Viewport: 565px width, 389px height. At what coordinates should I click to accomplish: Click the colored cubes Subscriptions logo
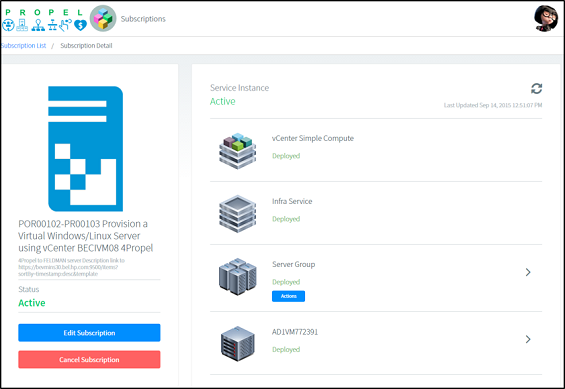point(103,19)
